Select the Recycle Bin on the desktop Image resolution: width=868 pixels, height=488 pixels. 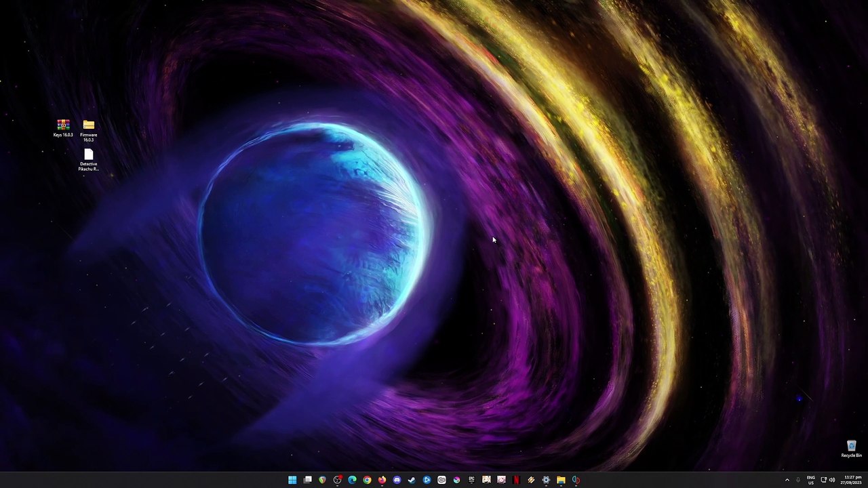pyautogui.click(x=851, y=449)
